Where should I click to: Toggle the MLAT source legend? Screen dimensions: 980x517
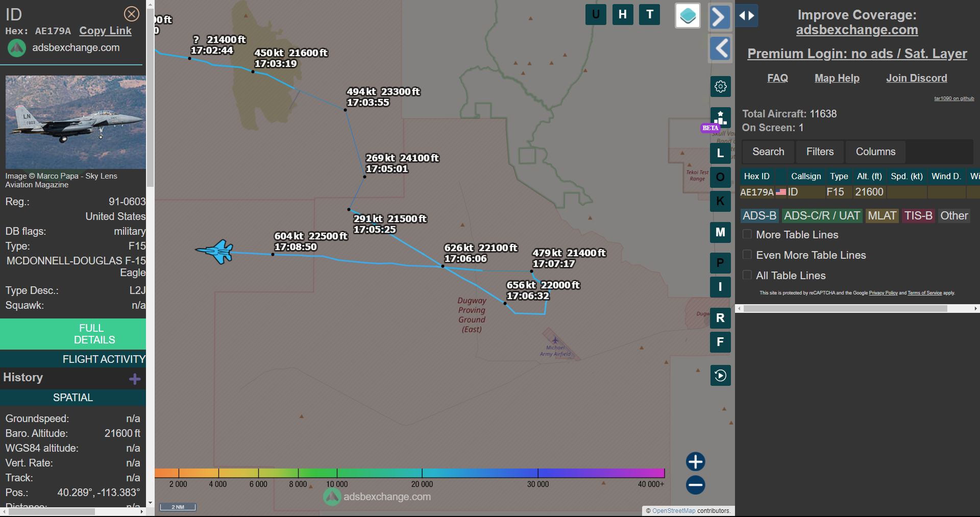point(882,216)
